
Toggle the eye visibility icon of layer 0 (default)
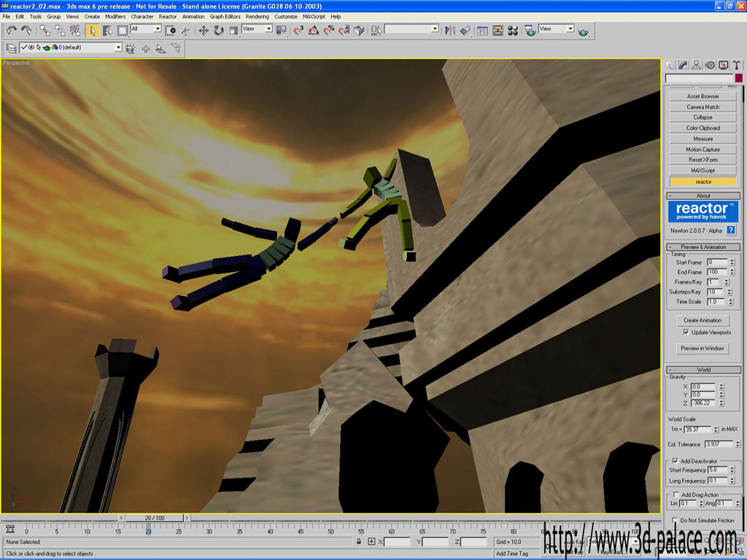[31, 47]
